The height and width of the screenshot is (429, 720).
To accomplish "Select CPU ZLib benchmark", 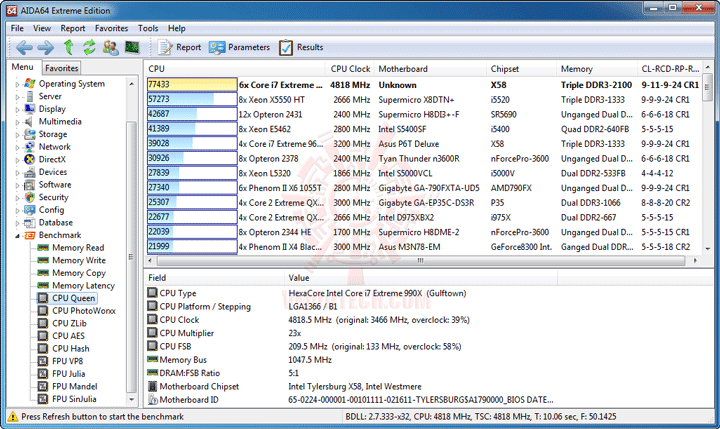I will (69, 323).
